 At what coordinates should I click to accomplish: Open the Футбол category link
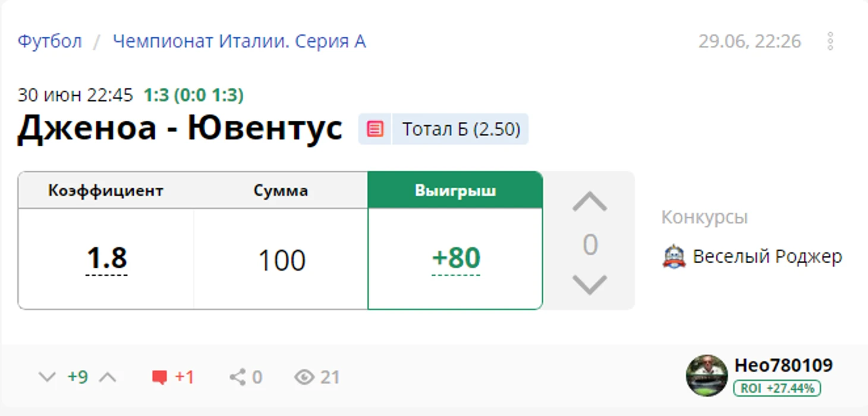pos(50,42)
